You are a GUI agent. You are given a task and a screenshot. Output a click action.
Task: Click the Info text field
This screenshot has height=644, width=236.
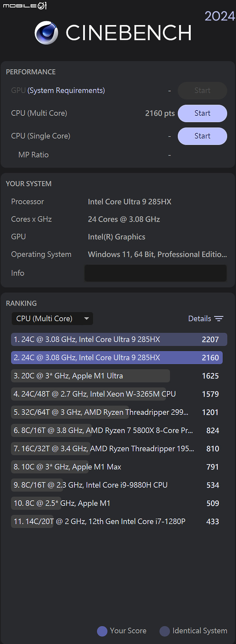click(x=155, y=273)
